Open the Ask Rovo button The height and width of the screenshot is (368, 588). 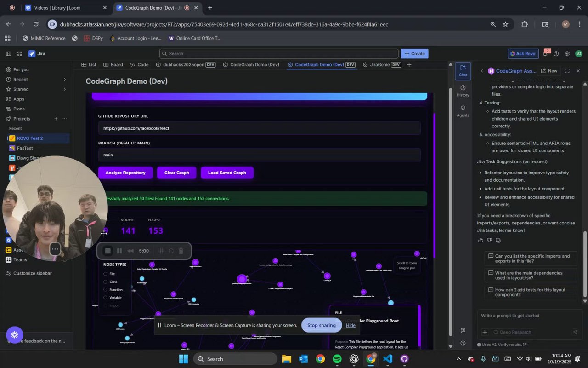click(523, 54)
